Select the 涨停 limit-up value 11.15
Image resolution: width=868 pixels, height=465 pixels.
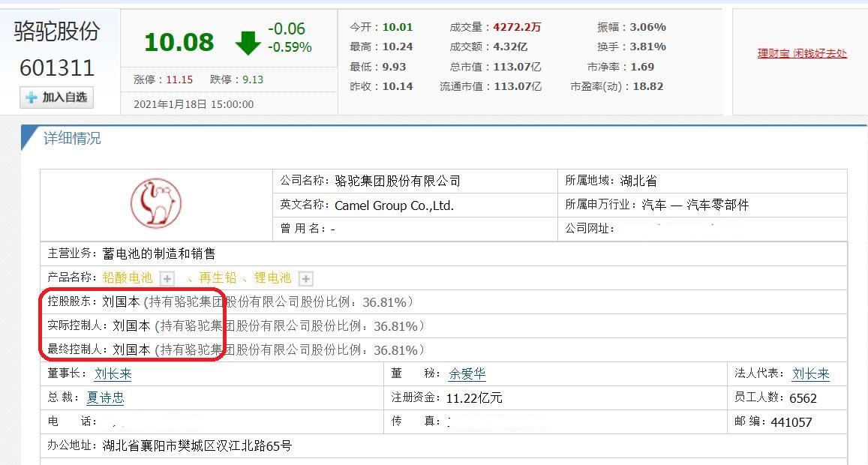[179, 79]
